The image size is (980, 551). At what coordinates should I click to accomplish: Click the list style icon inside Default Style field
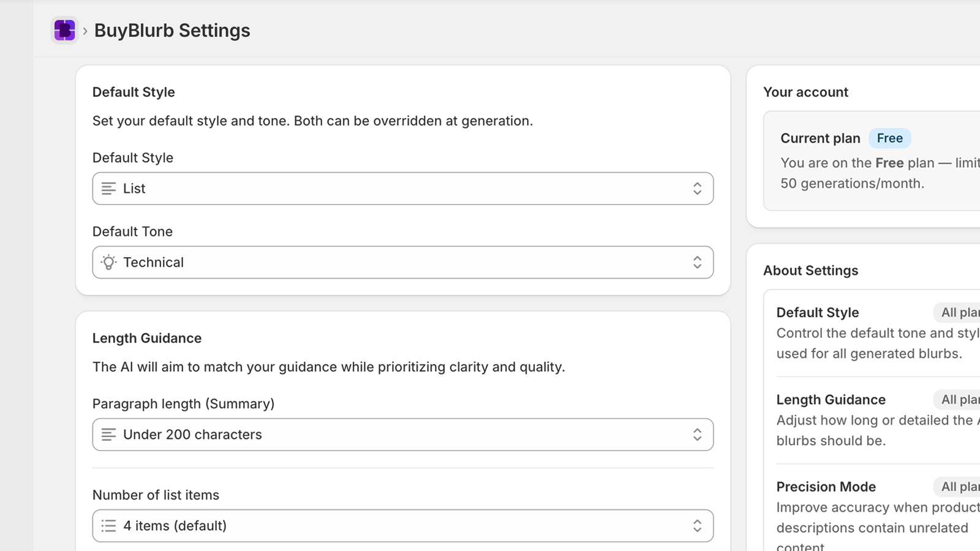[108, 189]
